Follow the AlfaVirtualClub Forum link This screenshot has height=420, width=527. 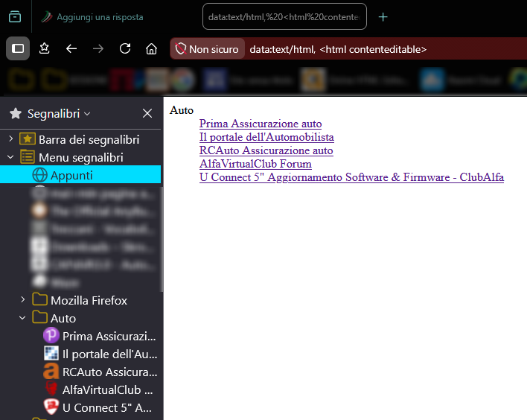(255, 164)
